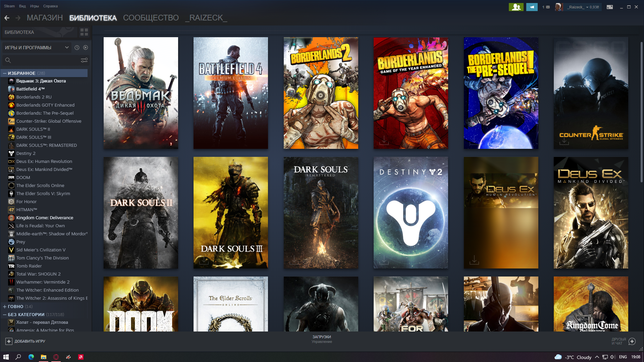Image resolution: width=644 pixels, height=362 pixels.
Task: Open Opera browser from taskbar
Action: click(x=56, y=357)
